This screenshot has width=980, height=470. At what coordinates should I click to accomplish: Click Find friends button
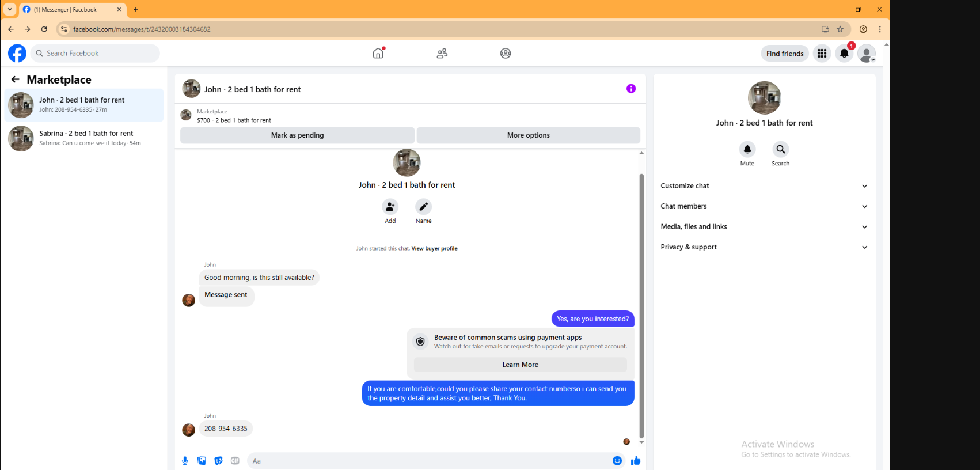(785, 54)
